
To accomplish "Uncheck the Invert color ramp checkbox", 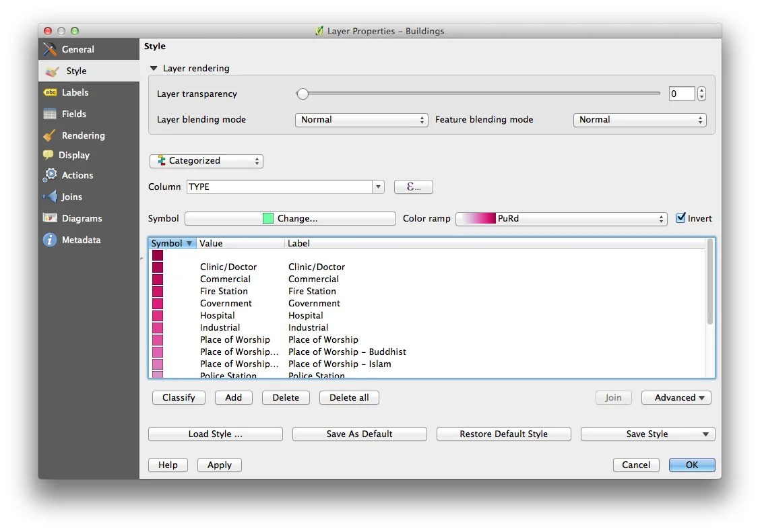I will (x=680, y=218).
